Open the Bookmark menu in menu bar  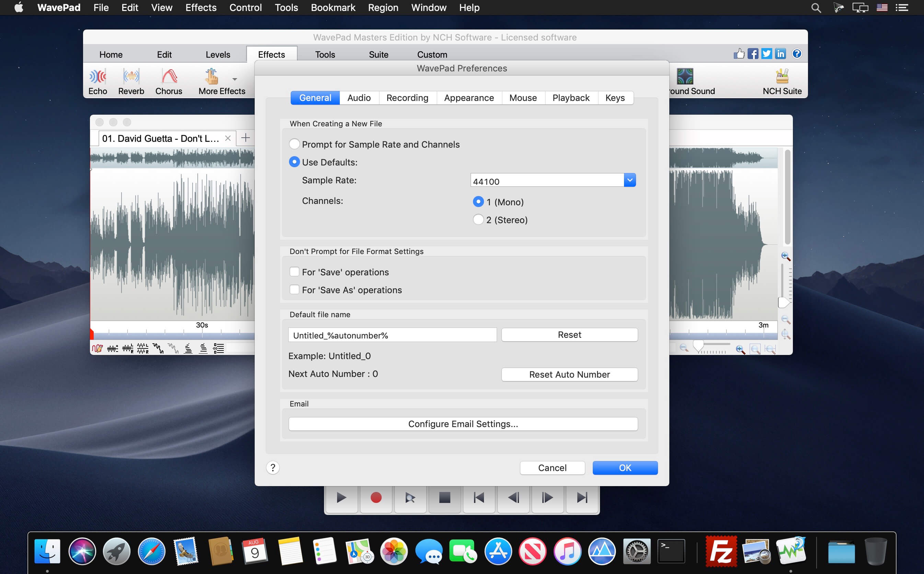click(333, 8)
